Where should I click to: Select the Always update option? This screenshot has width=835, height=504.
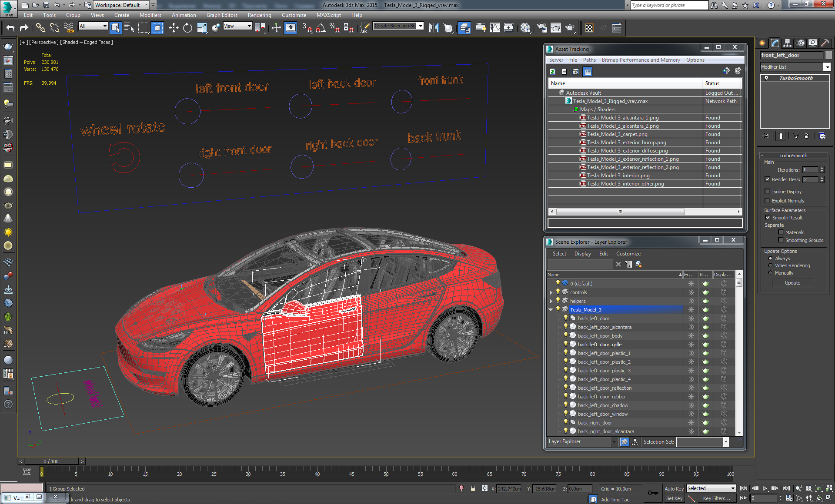[770, 259]
